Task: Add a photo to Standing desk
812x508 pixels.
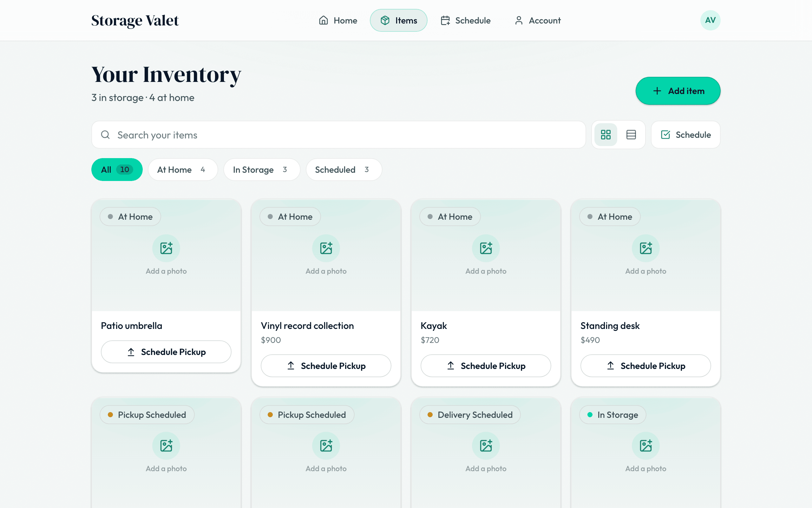Action: tap(645, 254)
